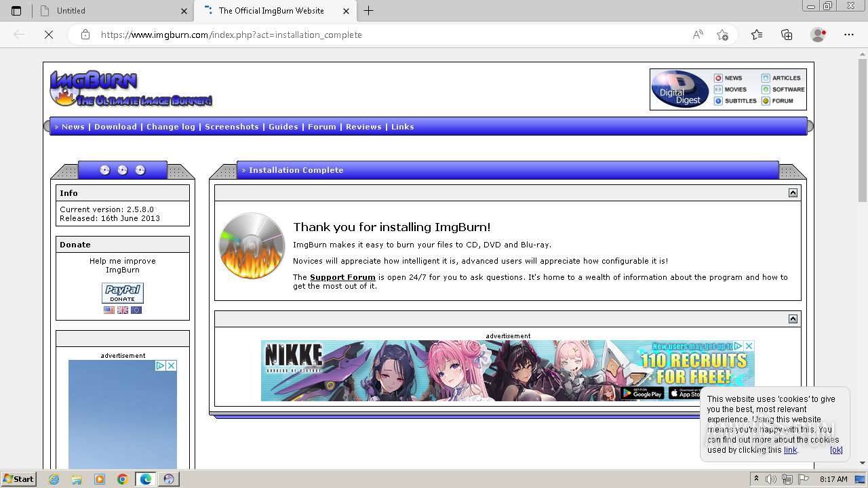The height and width of the screenshot is (488, 868).
Task: Open the tab actions menu icon
Action: tap(16, 11)
